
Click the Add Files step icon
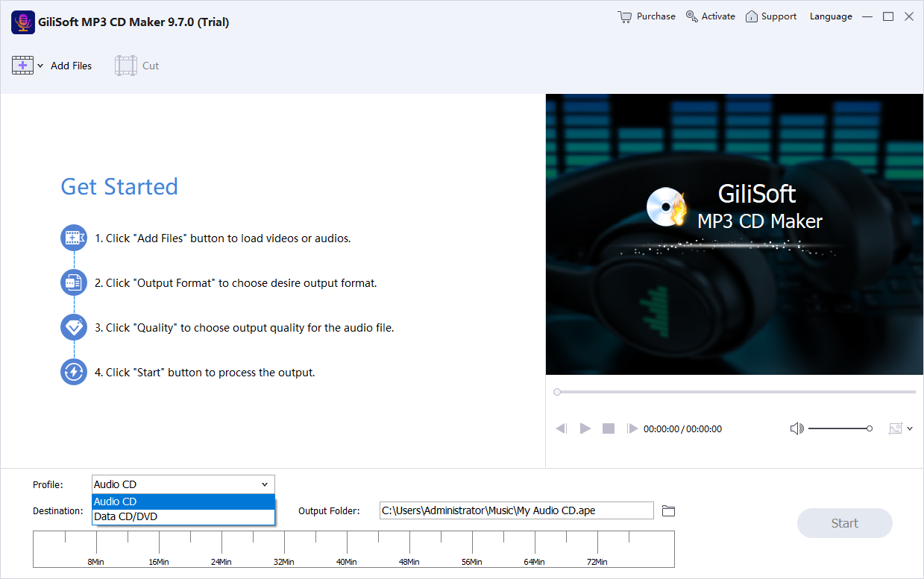point(74,238)
